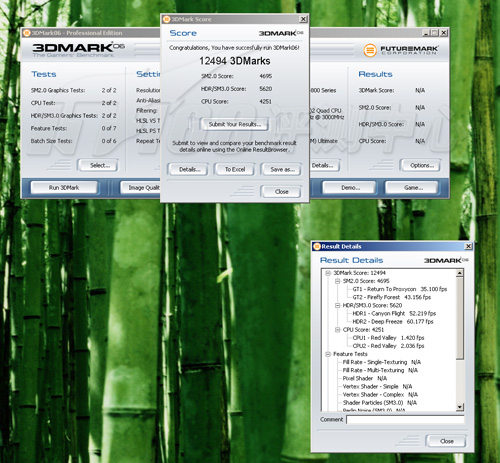Collapse the SM2.0 Score: 4695 node
Screen dimensions: 500x463
point(337,281)
